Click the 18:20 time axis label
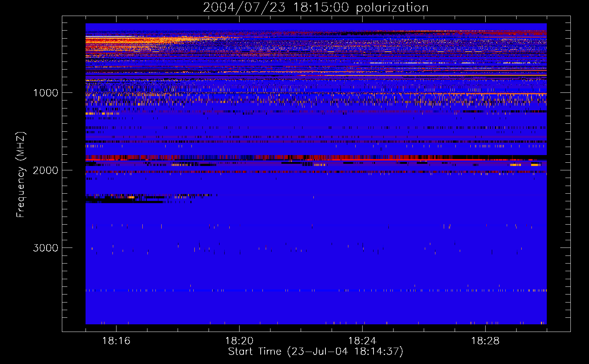This screenshot has height=364, width=589. point(239,341)
